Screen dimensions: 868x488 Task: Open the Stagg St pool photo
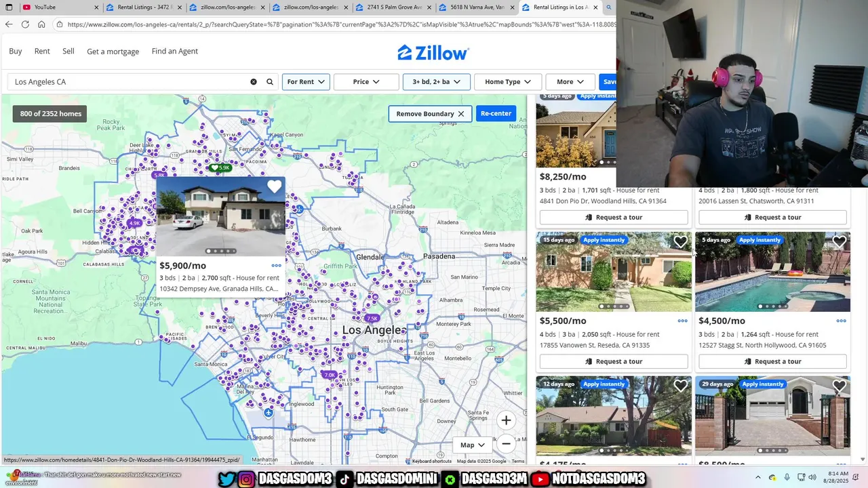pyautogui.click(x=772, y=272)
